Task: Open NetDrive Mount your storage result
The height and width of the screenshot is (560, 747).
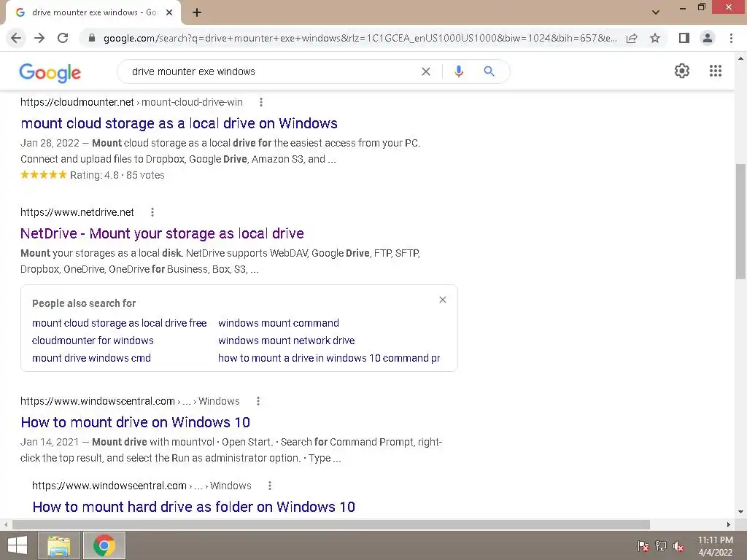Action: click(x=162, y=233)
